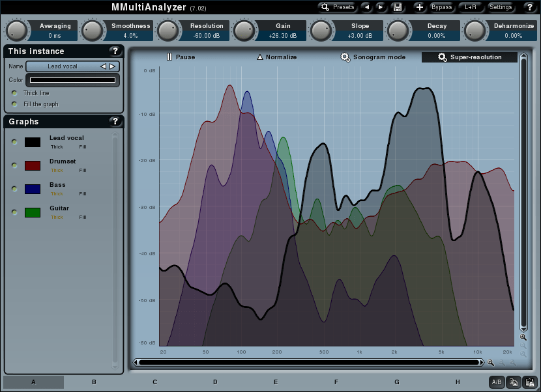Pause the analyzer display

[x=181, y=57]
